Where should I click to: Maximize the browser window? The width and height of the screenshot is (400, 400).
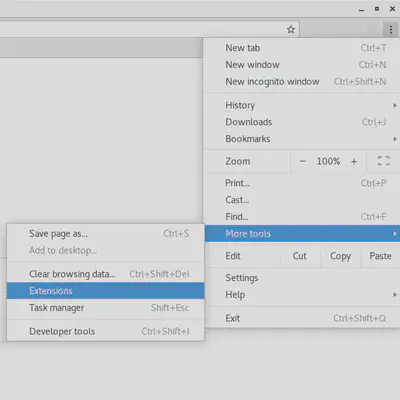pos(377,9)
